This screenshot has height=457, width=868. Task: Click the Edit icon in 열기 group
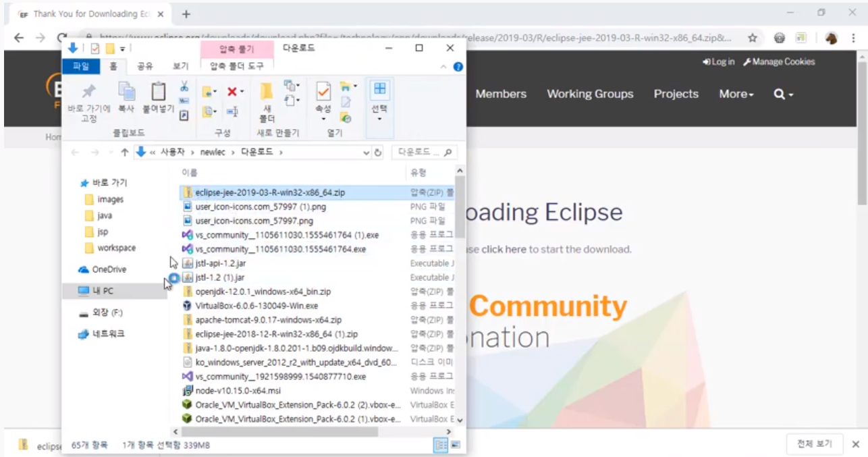pyautogui.click(x=346, y=102)
